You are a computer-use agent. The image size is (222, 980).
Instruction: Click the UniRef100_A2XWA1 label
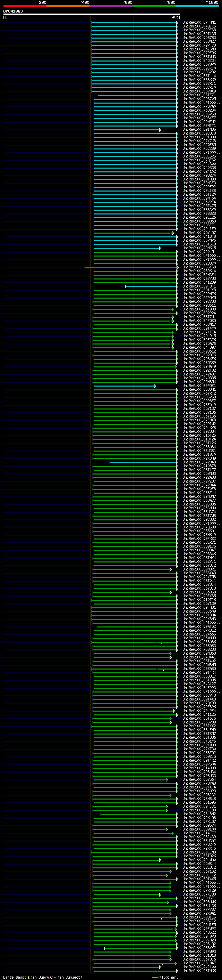coord(199,913)
